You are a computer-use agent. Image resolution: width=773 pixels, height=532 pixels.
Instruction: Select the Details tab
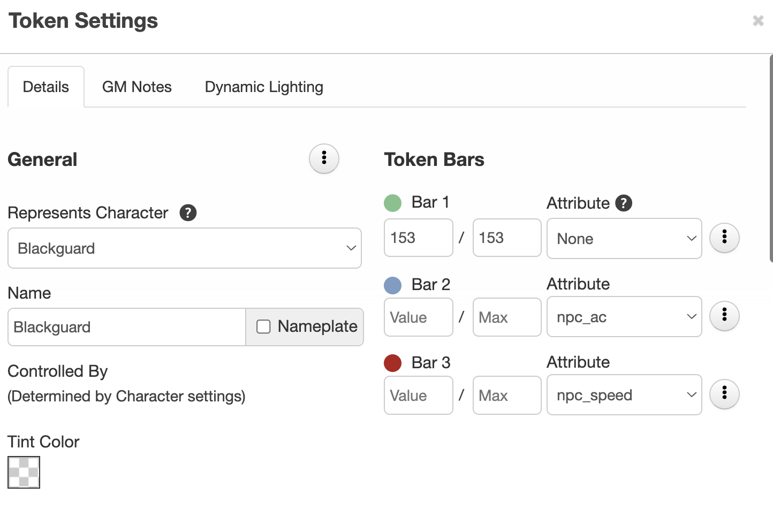coord(46,87)
